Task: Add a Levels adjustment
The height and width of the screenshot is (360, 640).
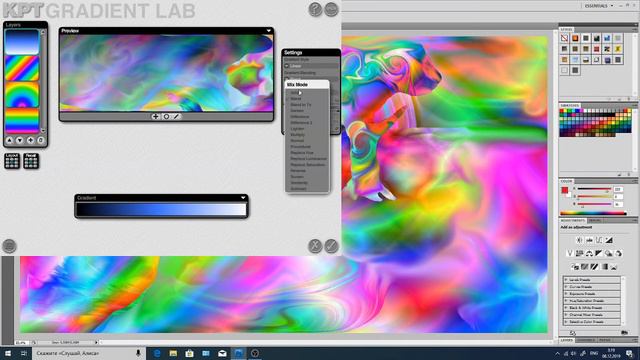Action: click(589, 240)
